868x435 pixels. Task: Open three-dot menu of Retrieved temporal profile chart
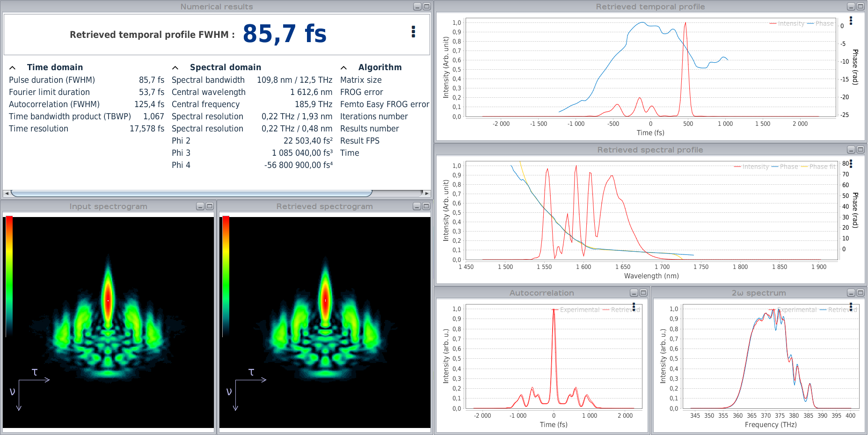[x=851, y=21]
